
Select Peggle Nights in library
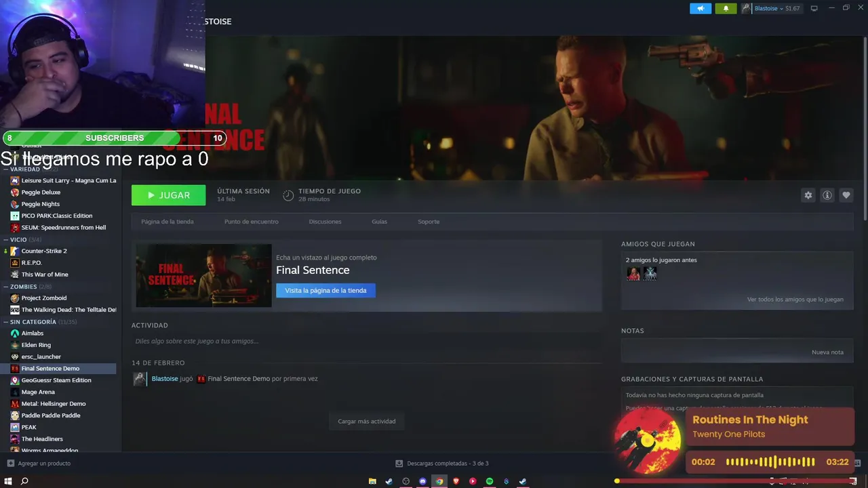[x=41, y=204]
